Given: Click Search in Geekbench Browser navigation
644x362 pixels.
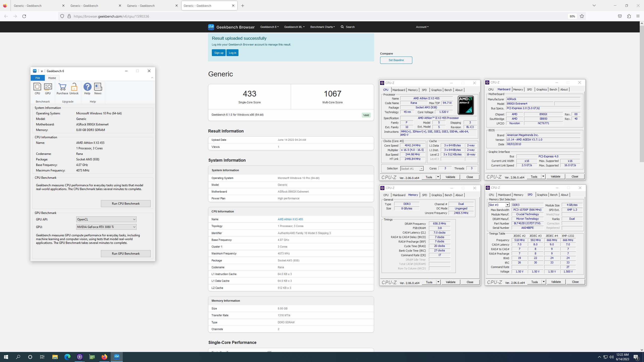Looking at the screenshot, I should [348, 27].
